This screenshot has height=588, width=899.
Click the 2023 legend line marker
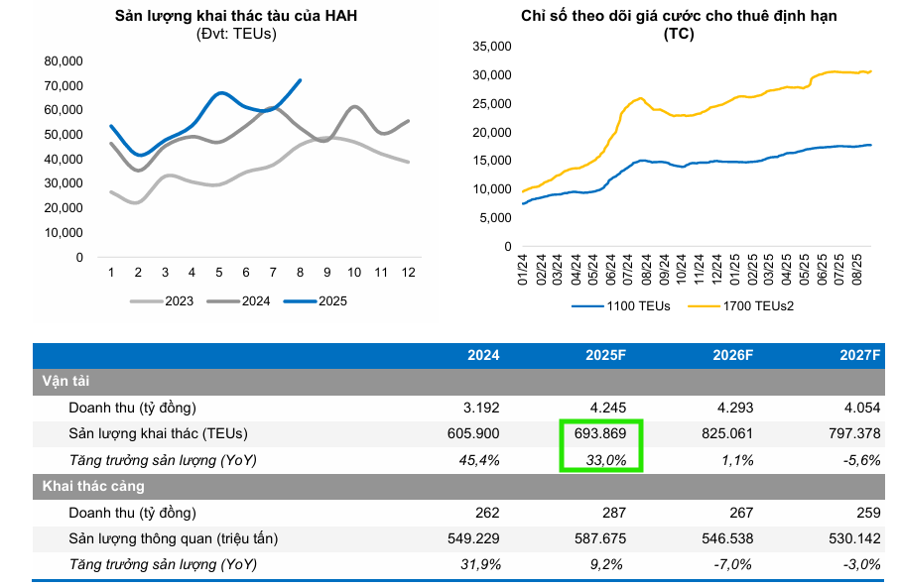[x=147, y=301]
